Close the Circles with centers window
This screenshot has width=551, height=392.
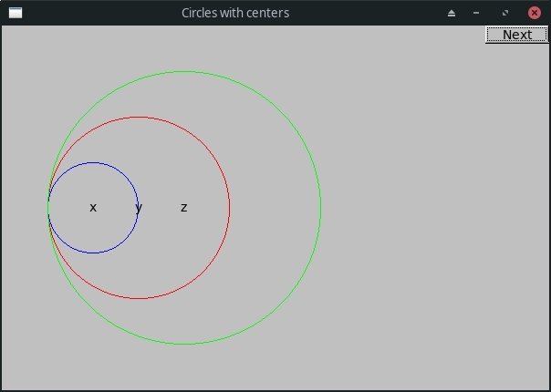535,13
